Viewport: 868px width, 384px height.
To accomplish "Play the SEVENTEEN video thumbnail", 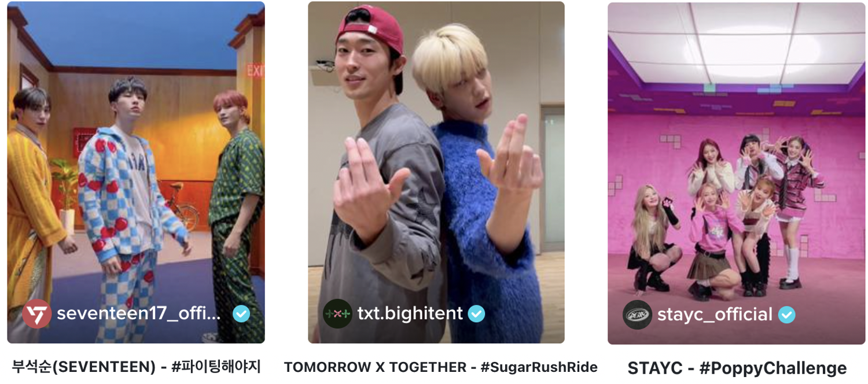I will [136, 172].
